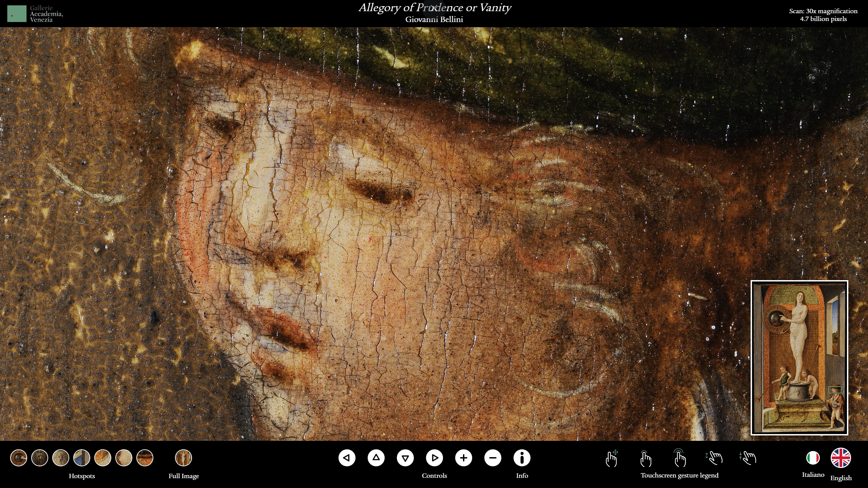Open the Info panel icon
868x488 pixels.
[522, 458]
